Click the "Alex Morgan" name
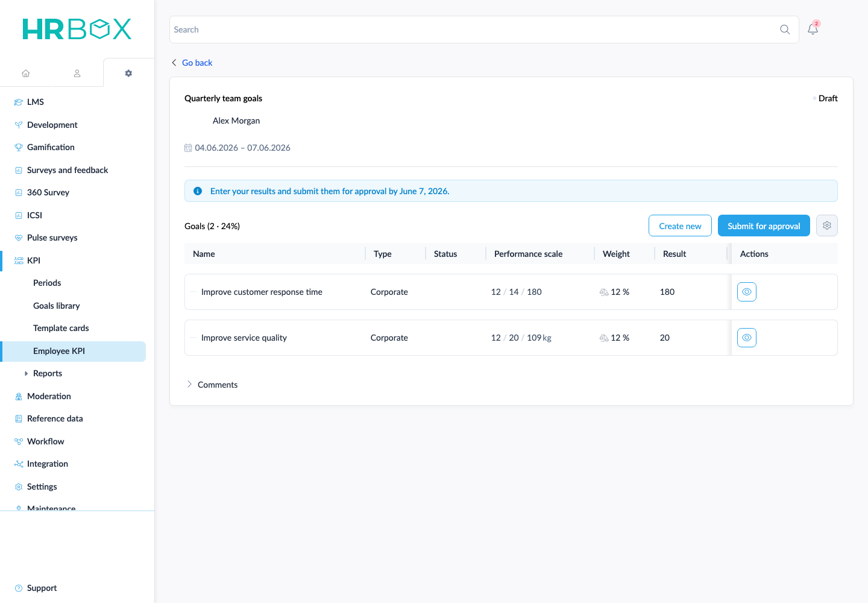The image size is (868, 603). pos(236,121)
